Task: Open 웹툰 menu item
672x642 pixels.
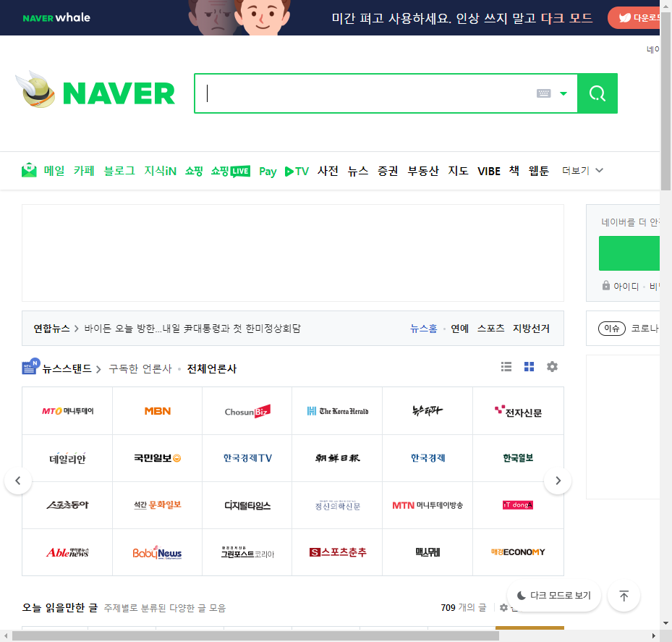Action: click(539, 171)
